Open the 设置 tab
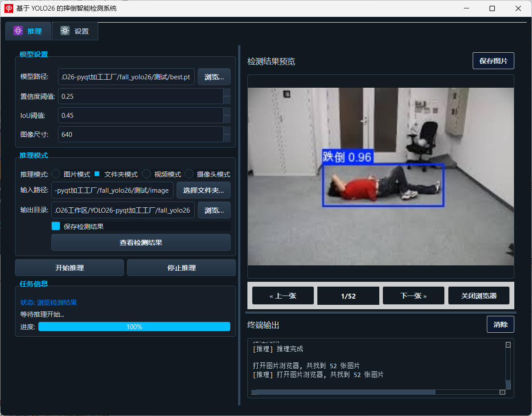The width and height of the screenshot is (532, 416). [x=75, y=31]
